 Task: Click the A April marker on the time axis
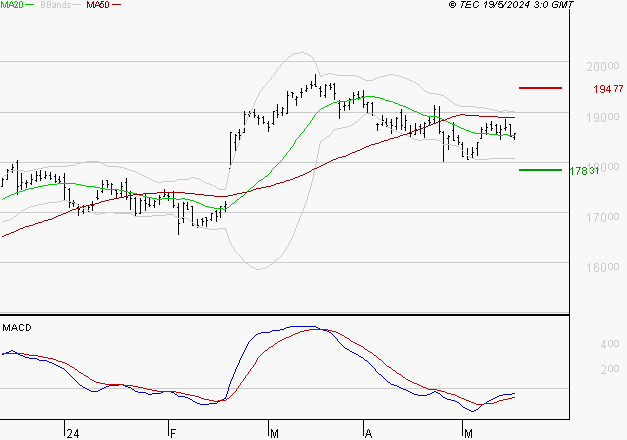(x=369, y=434)
